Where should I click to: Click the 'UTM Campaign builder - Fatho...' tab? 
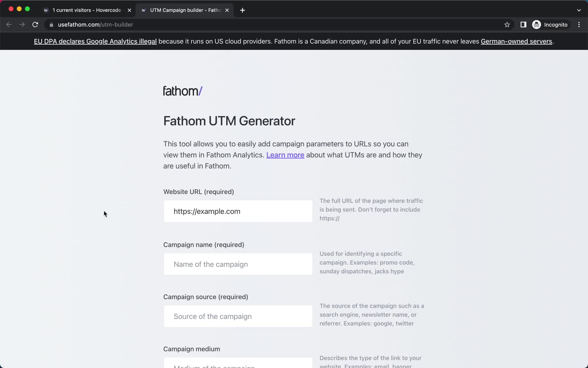[x=185, y=10]
